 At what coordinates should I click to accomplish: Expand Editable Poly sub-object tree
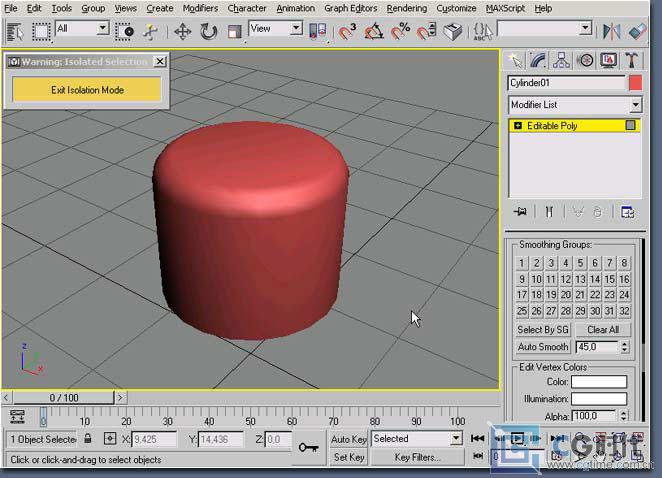click(x=518, y=125)
